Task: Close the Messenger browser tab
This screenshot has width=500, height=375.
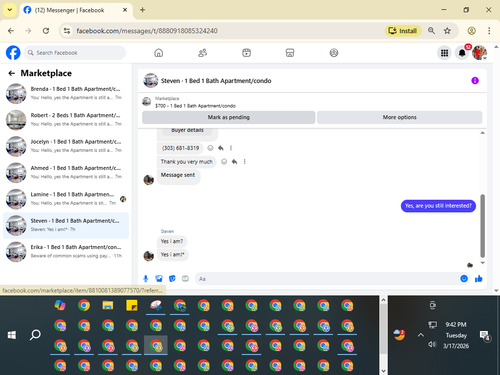Action: pos(125,10)
